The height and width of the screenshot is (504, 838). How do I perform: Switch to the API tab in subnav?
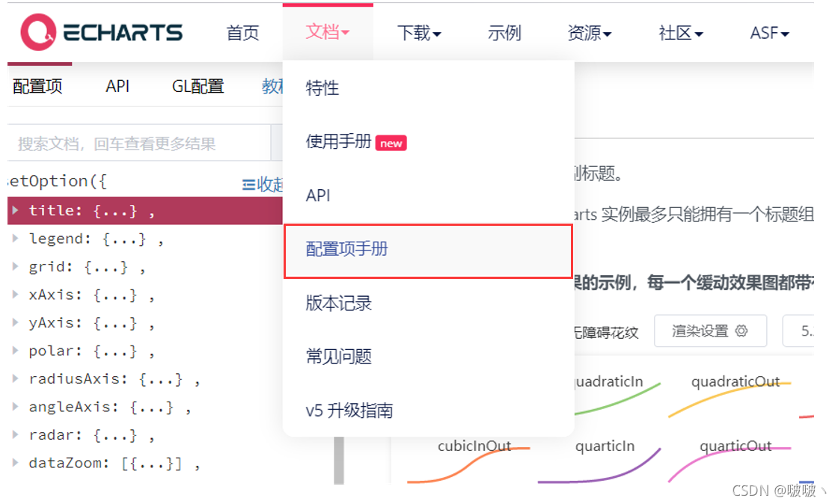point(117,86)
